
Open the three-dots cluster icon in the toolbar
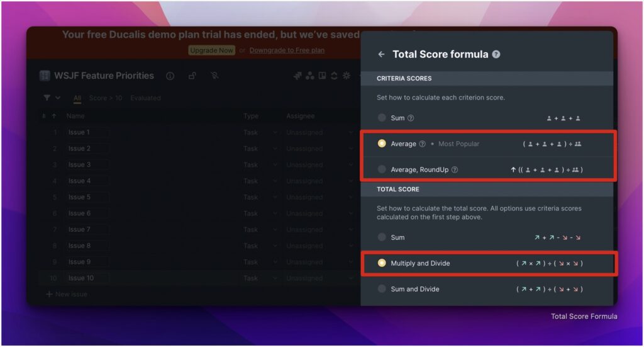[x=310, y=76]
